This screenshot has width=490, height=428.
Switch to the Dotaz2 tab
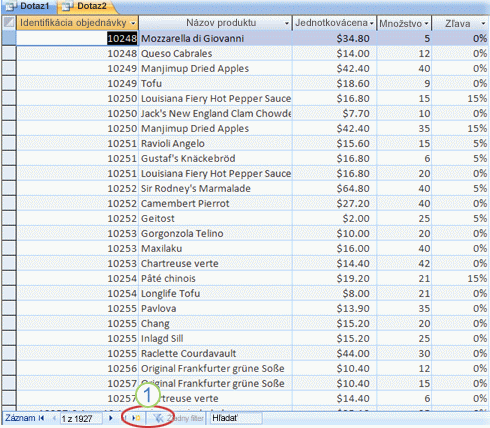pyautogui.click(x=87, y=6)
